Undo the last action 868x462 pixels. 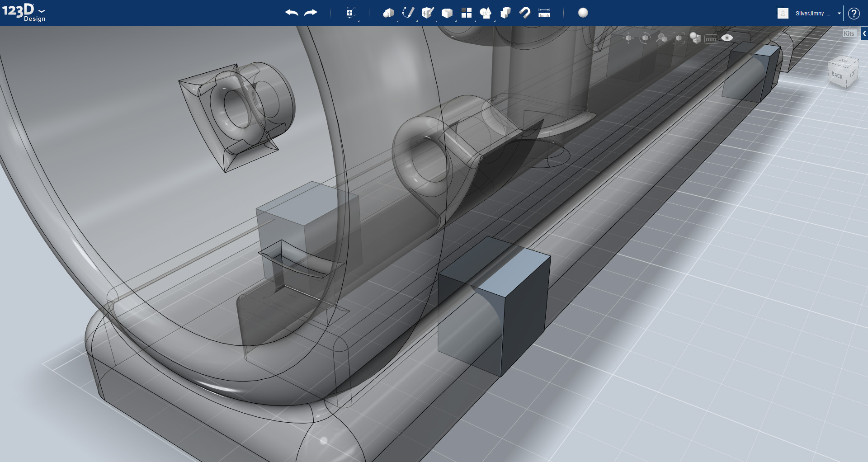(292, 13)
